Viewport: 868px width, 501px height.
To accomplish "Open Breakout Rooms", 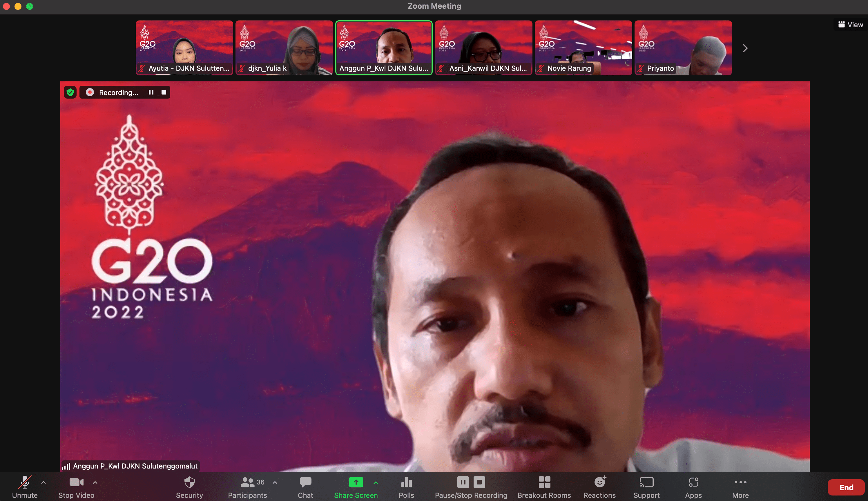I will (x=544, y=482).
